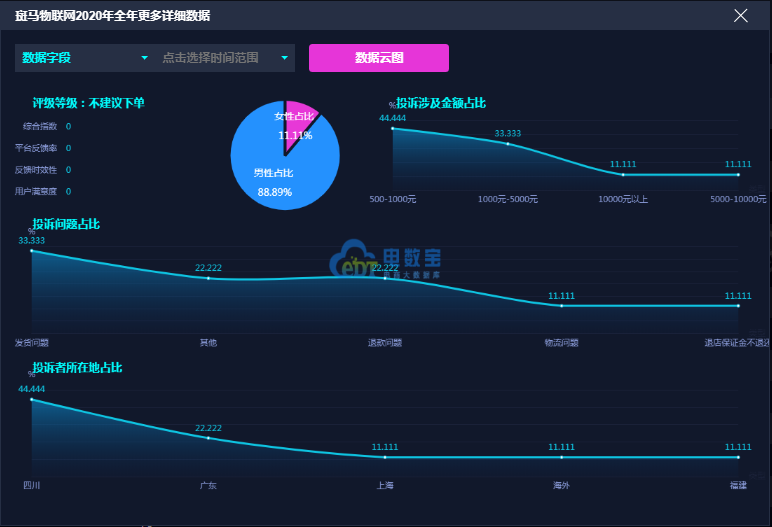Click the 海外 axis label
The width and height of the screenshot is (772, 527).
[x=561, y=486]
